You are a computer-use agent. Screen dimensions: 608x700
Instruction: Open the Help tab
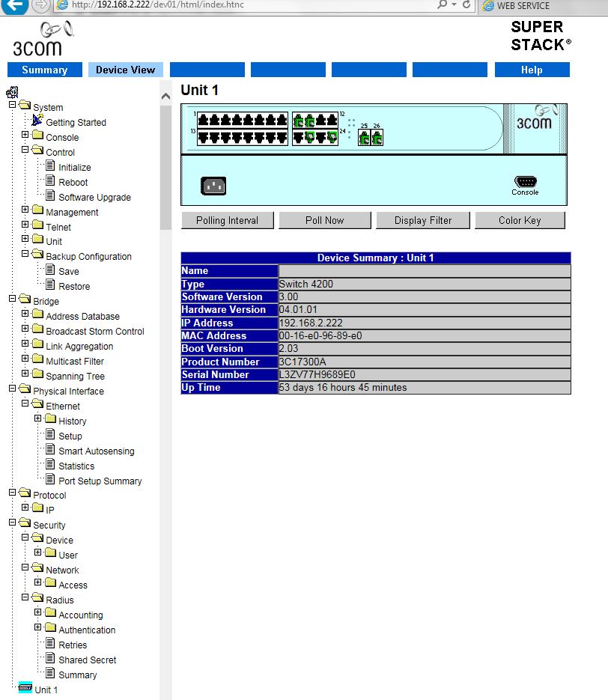[532, 70]
